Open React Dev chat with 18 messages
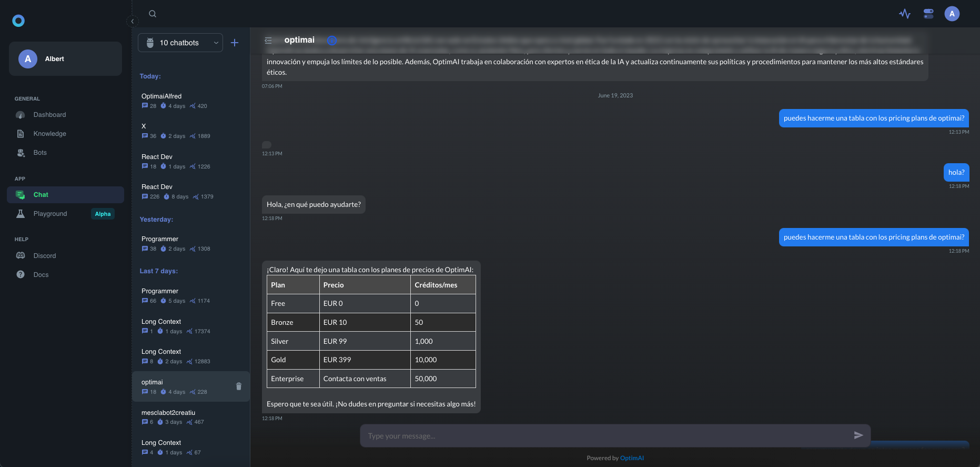The height and width of the screenshot is (467, 980). point(190,161)
